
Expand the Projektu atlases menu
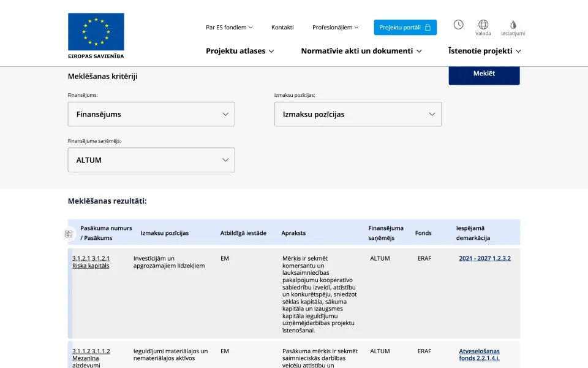click(239, 51)
